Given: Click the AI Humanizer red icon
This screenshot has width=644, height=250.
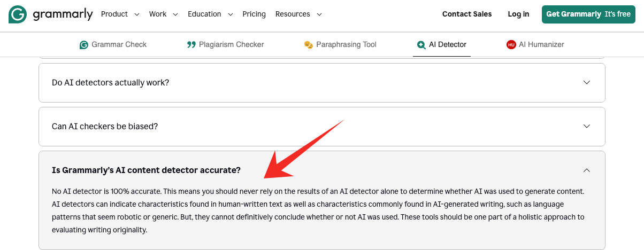Looking at the screenshot, I should (x=511, y=45).
